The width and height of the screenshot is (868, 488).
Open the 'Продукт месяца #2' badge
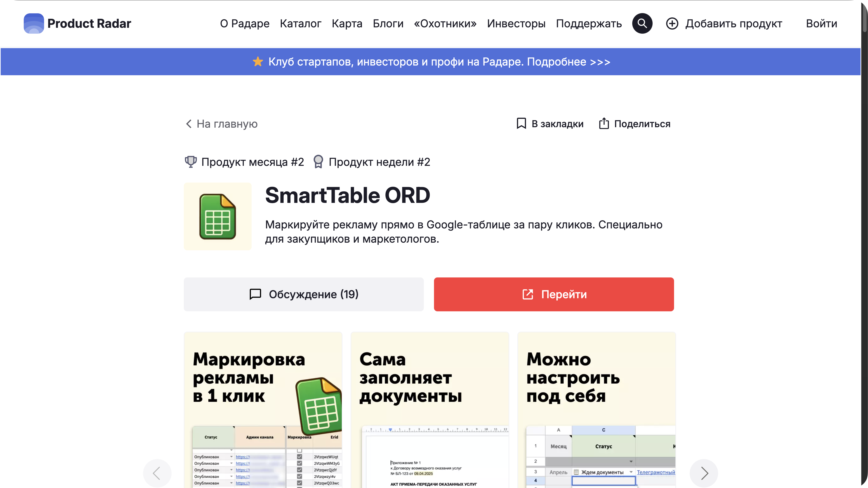click(x=252, y=162)
